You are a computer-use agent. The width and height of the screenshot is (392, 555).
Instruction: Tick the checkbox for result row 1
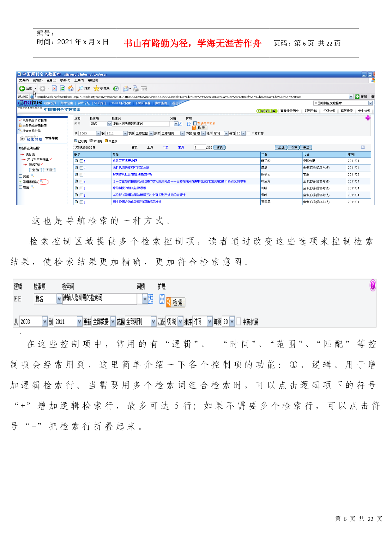(x=81, y=161)
